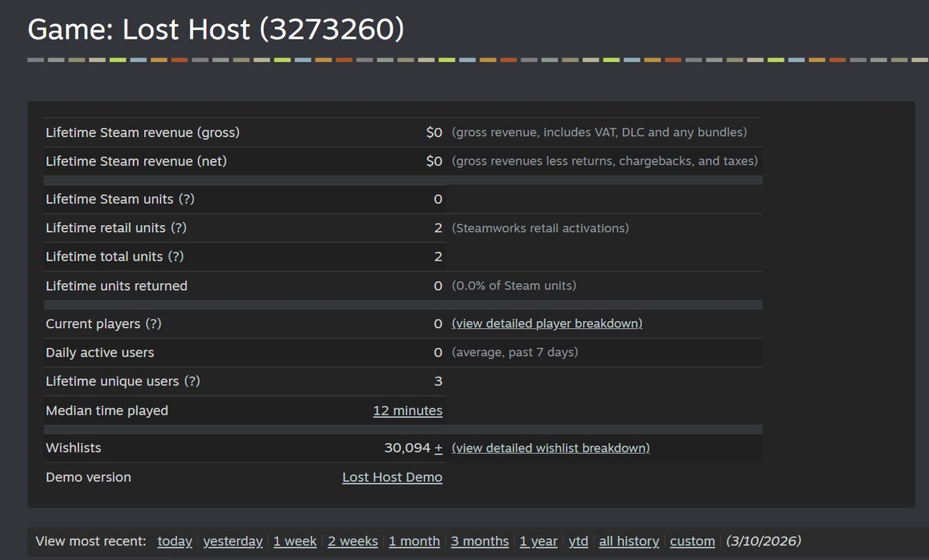Expand wishlists with the plus link
The image size is (929, 560).
[438, 448]
